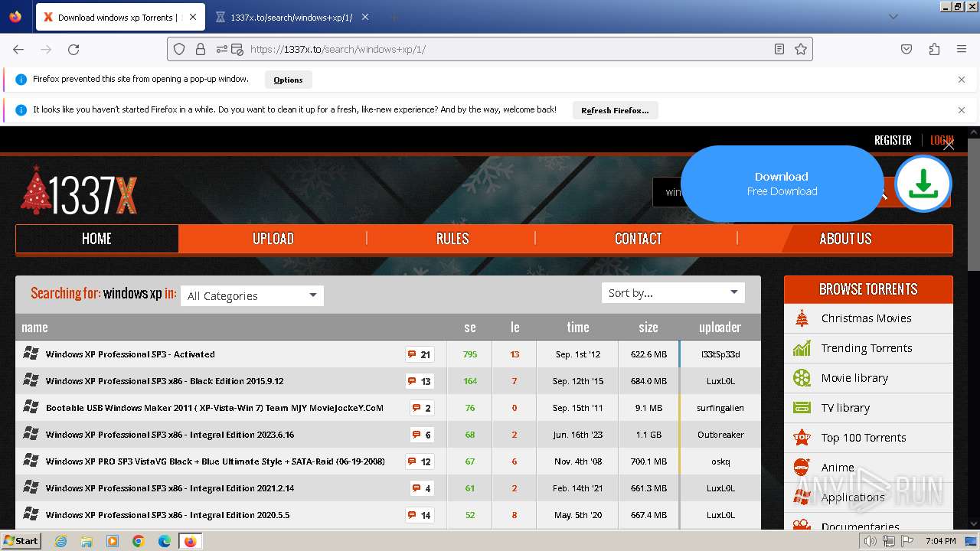Click the TV library icon
The width and height of the screenshot is (980, 551).
(802, 408)
